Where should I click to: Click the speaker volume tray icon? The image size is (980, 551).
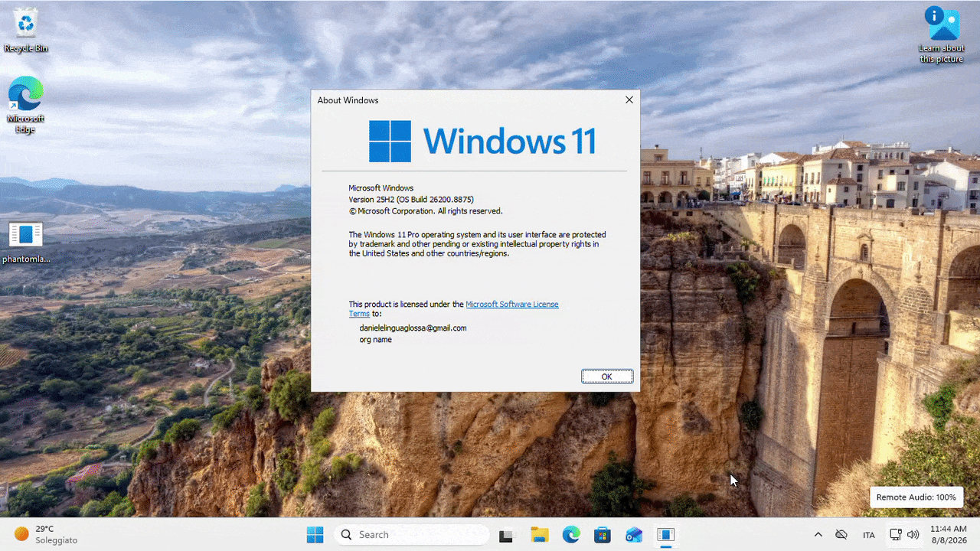(913, 535)
